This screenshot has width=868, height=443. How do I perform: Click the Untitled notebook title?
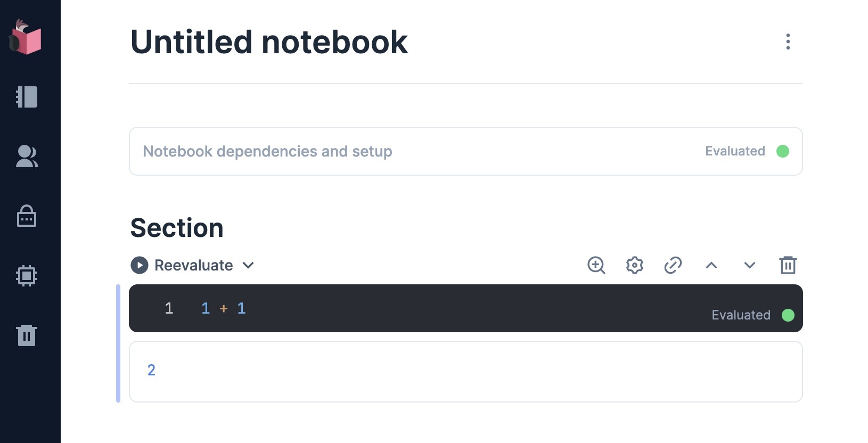click(269, 42)
